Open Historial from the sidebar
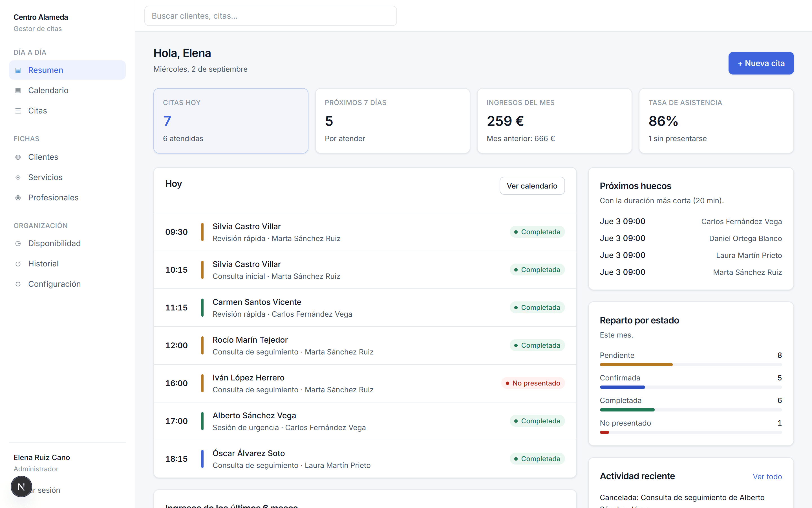812x508 pixels. click(x=67, y=264)
